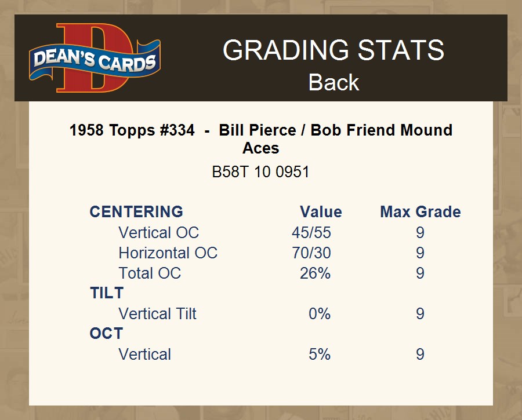Click the GRADING STATS heading
The image size is (522, 420).
click(333, 50)
